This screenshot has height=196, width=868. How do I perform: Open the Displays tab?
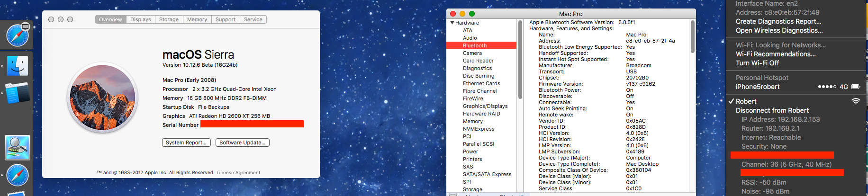click(141, 19)
